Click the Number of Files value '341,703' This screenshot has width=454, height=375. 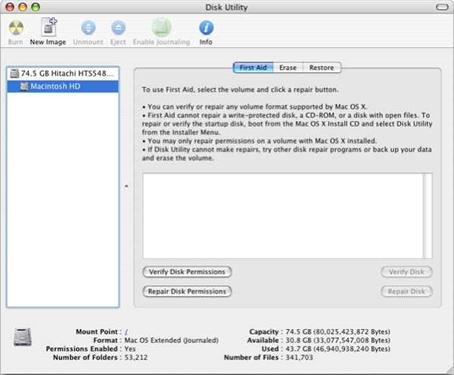pos(299,357)
